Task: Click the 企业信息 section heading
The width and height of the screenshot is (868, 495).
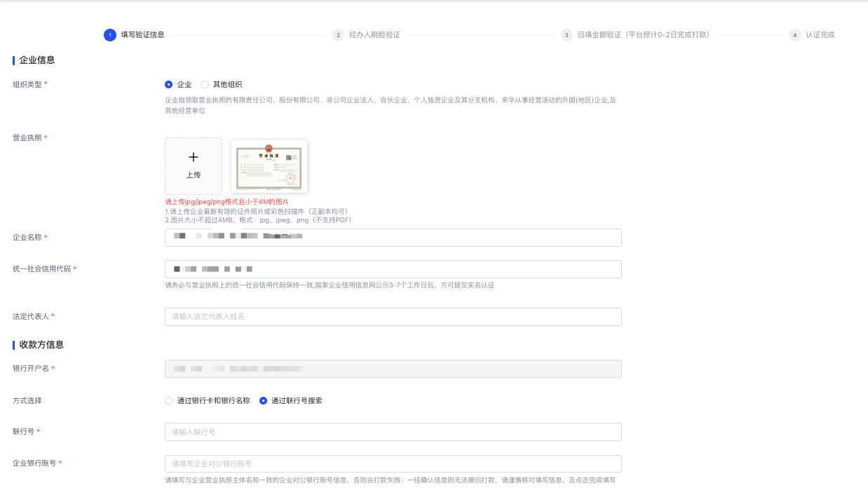Action: (x=37, y=60)
